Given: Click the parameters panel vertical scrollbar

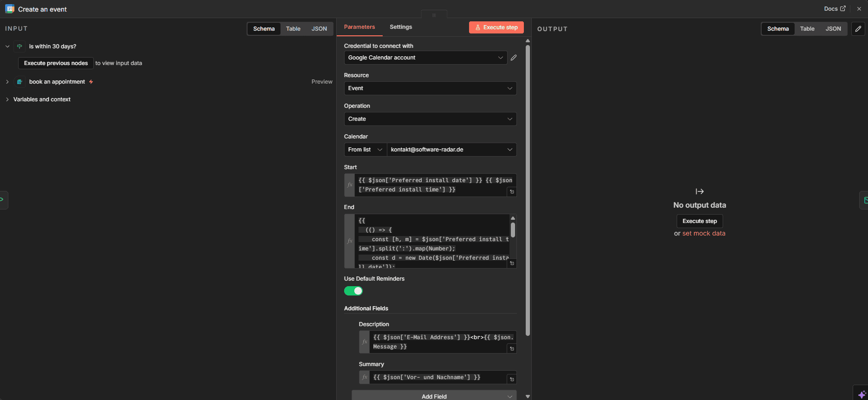Looking at the screenshot, I should [528, 186].
